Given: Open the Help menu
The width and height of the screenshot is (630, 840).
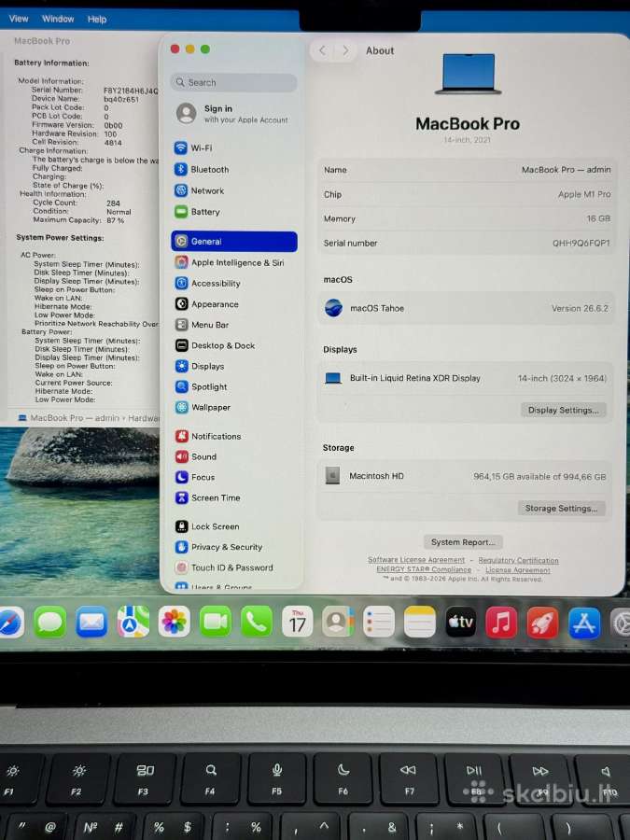Looking at the screenshot, I should (x=97, y=20).
